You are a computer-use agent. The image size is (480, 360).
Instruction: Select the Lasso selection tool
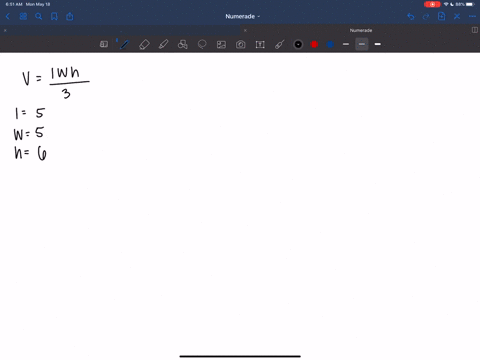tap(202, 44)
